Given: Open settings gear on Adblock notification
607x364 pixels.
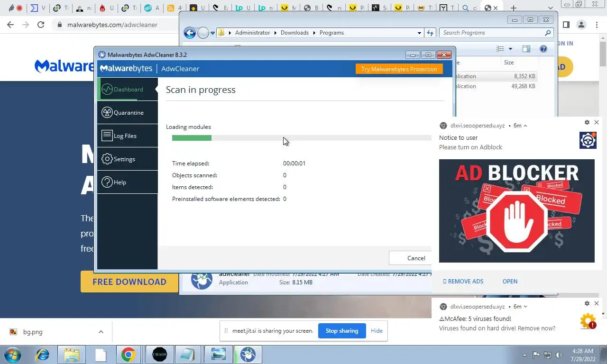Looking at the screenshot, I should coord(587,122).
